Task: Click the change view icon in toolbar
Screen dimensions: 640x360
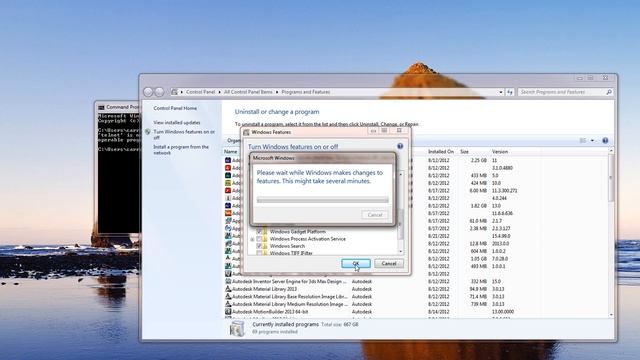Action: (x=583, y=140)
